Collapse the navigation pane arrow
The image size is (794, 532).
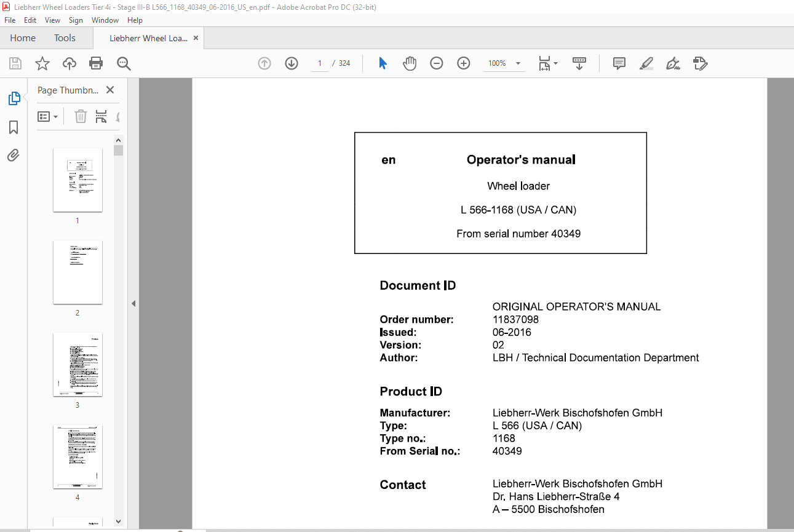click(133, 303)
